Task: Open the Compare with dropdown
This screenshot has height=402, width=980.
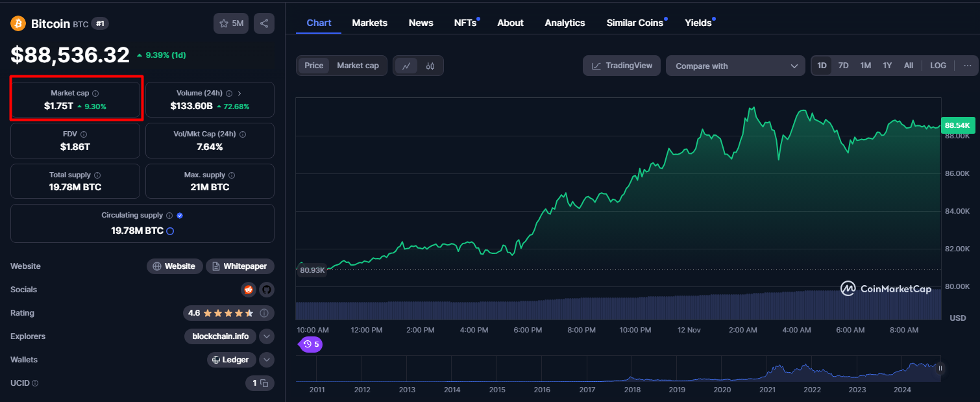Action: (x=735, y=66)
